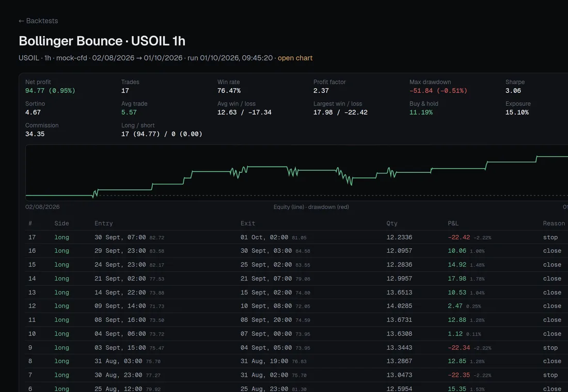Select trade 16 exit 30 Sept, 03:00
The width and height of the screenshot is (568, 392).
(x=266, y=251)
